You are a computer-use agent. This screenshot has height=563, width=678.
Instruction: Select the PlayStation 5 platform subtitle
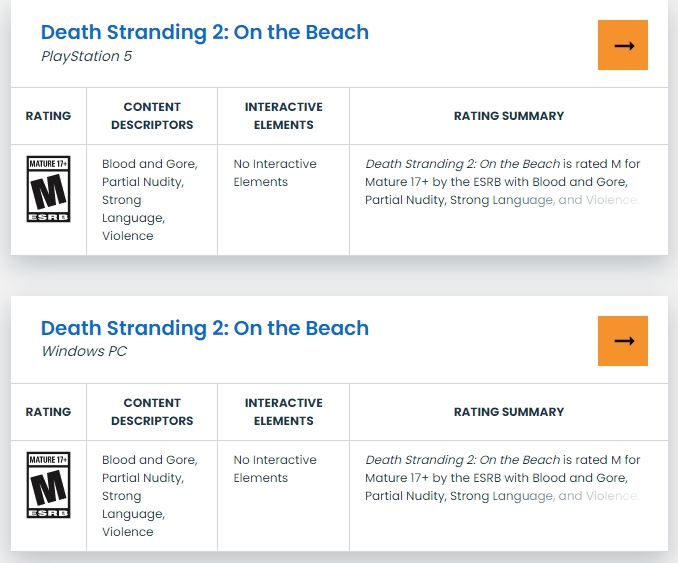(x=86, y=56)
